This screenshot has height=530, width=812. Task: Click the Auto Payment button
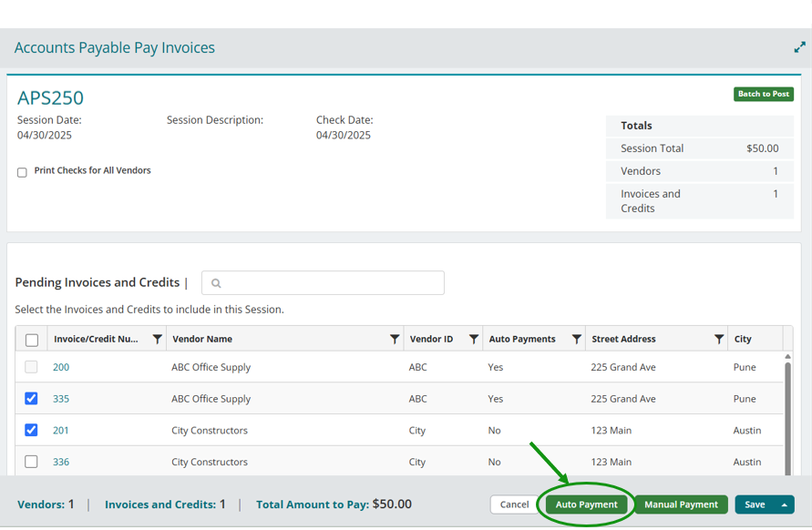(586, 505)
